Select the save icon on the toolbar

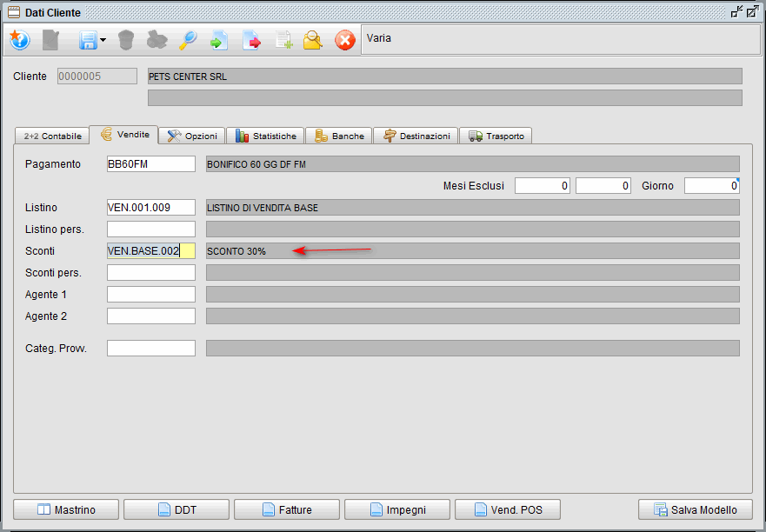point(89,40)
